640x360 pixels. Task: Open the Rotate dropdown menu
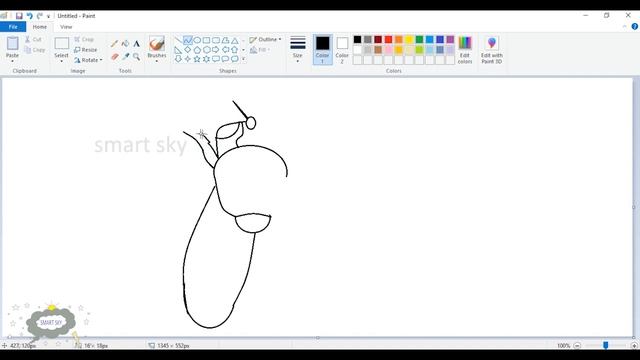88,60
